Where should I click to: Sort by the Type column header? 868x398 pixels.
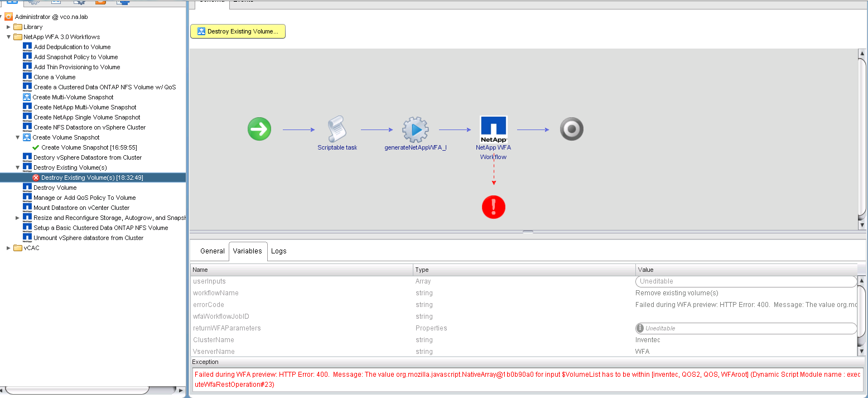click(x=524, y=270)
